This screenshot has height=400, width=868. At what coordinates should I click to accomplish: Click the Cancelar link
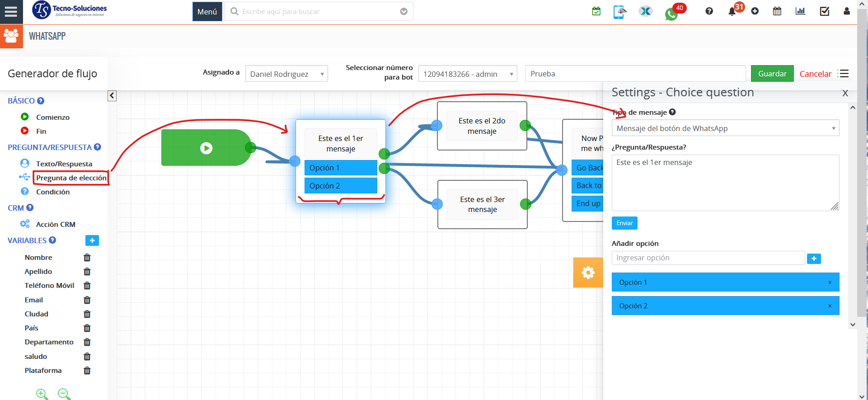pyautogui.click(x=815, y=74)
